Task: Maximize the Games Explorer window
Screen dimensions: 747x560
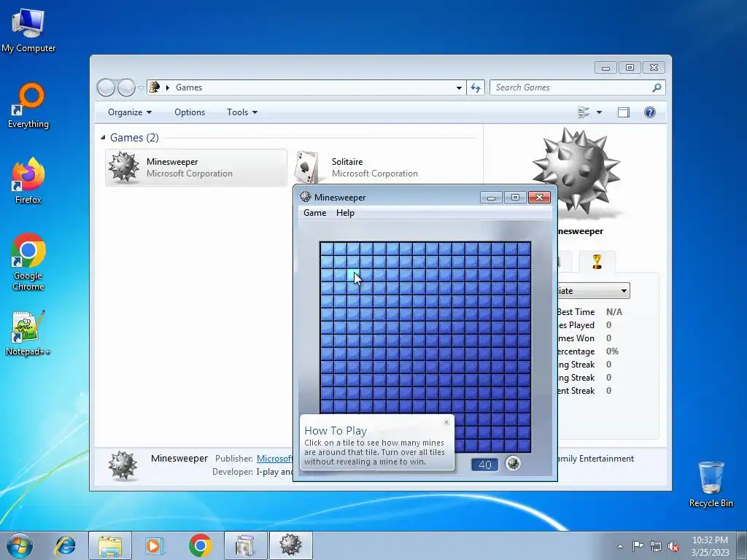Action: pos(630,68)
